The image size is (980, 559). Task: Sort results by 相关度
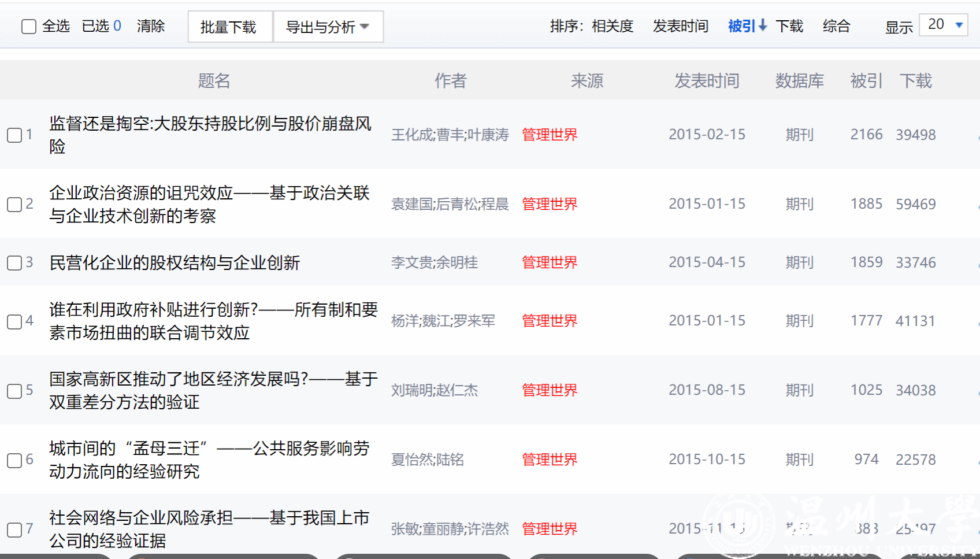click(612, 26)
